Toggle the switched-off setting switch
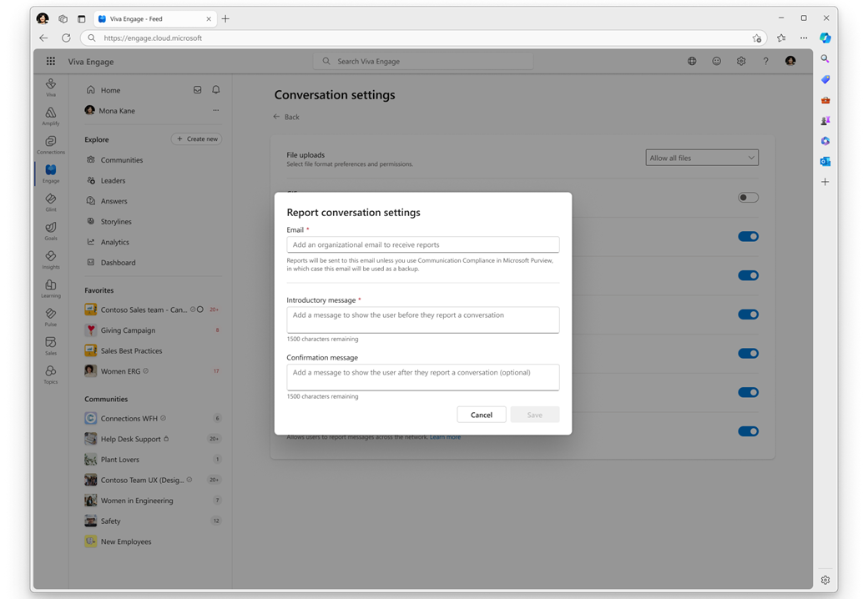The width and height of the screenshot is (868, 599). click(x=748, y=198)
